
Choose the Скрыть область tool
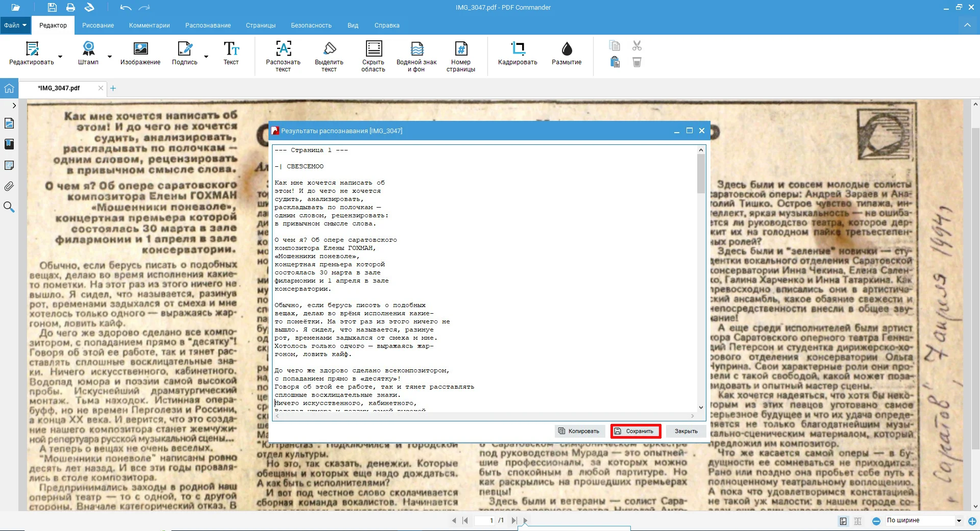tap(374, 57)
